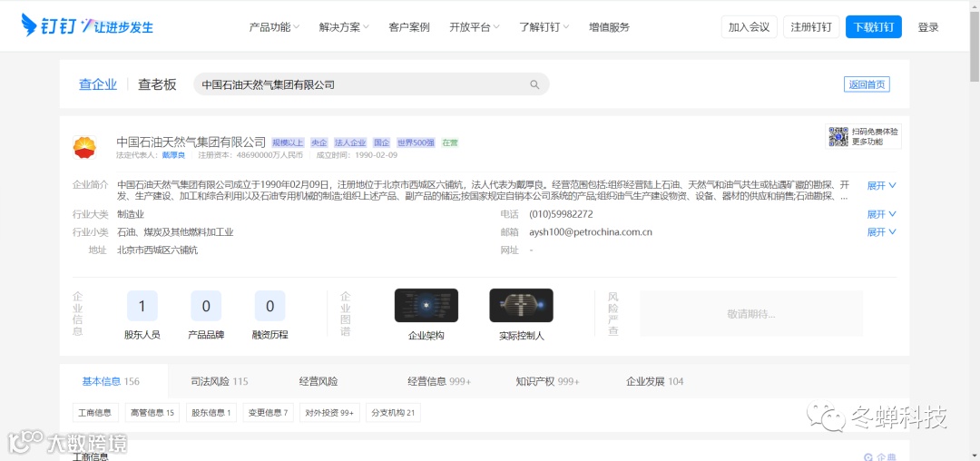980x461 pixels.
Task: Select the 查企业 search mode
Action: pyautogui.click(x=97, y=84)
